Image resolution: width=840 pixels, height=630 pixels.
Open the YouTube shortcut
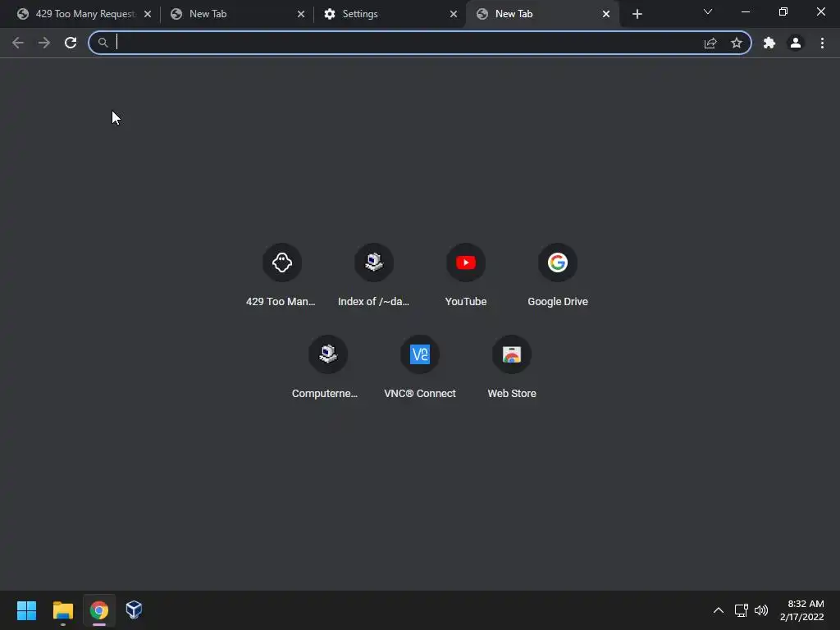click(x=466, y=276)
